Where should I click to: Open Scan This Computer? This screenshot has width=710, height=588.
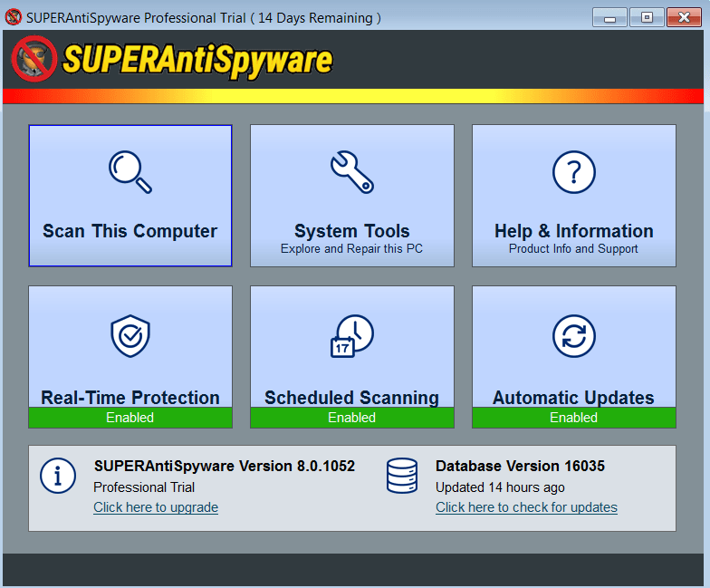pos(130,196)
